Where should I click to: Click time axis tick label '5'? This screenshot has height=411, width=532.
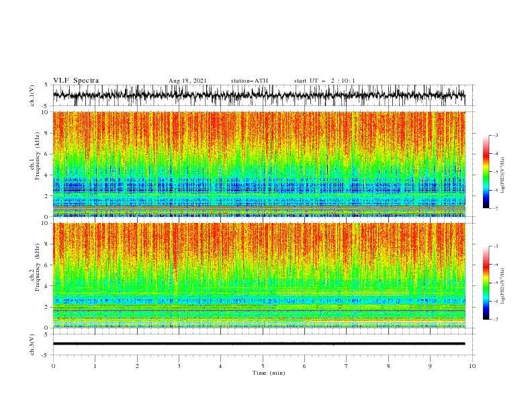click(x=263, y=366)
